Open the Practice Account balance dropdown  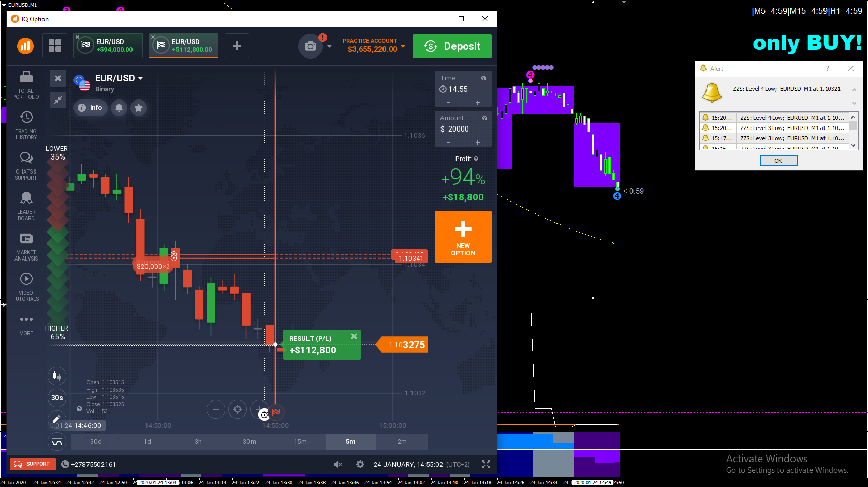tap(403, 46)
